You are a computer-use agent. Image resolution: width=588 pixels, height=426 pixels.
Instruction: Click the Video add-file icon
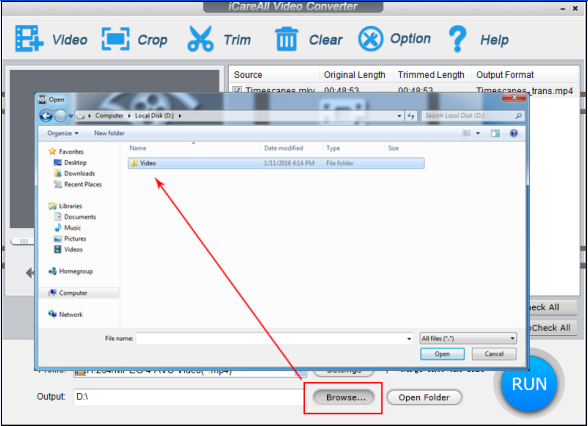[29, 38]
